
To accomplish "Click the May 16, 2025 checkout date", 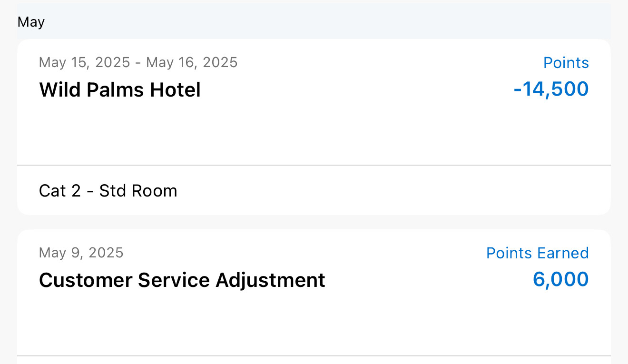I will pyautogui.click(x=192, y=62).
